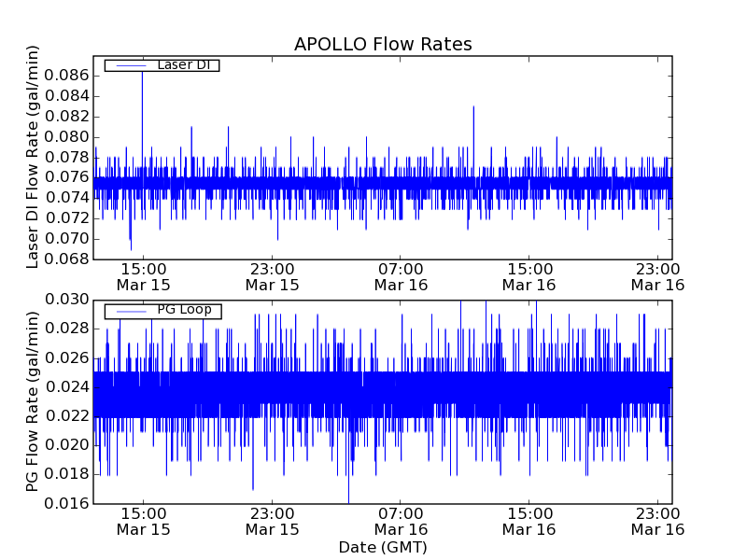Viewport: 747px width, 560px height.
Task: Click the 0.024 tick label
Action: tap(66, 386)
